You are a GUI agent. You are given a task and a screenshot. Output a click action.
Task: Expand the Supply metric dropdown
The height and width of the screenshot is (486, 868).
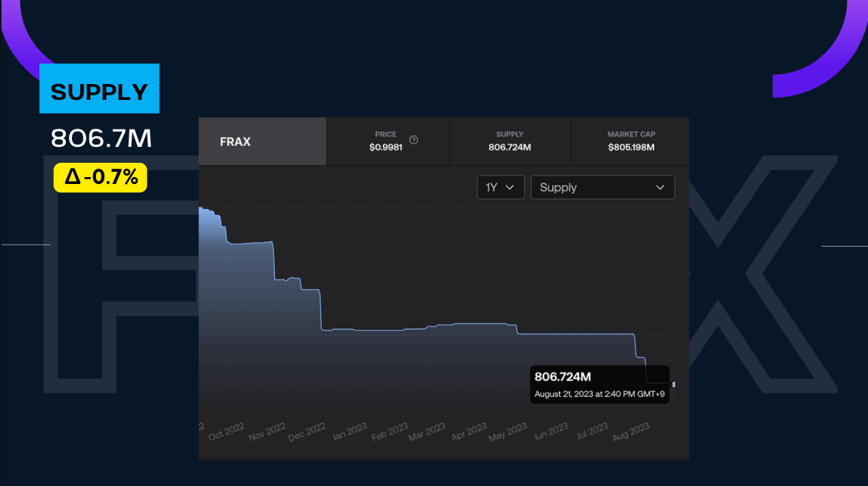pos(602,188)
